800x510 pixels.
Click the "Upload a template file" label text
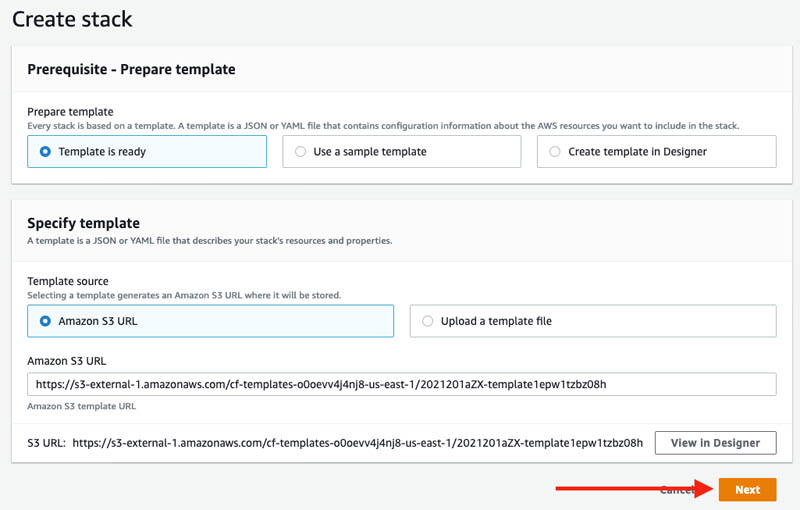coord(496,321)
